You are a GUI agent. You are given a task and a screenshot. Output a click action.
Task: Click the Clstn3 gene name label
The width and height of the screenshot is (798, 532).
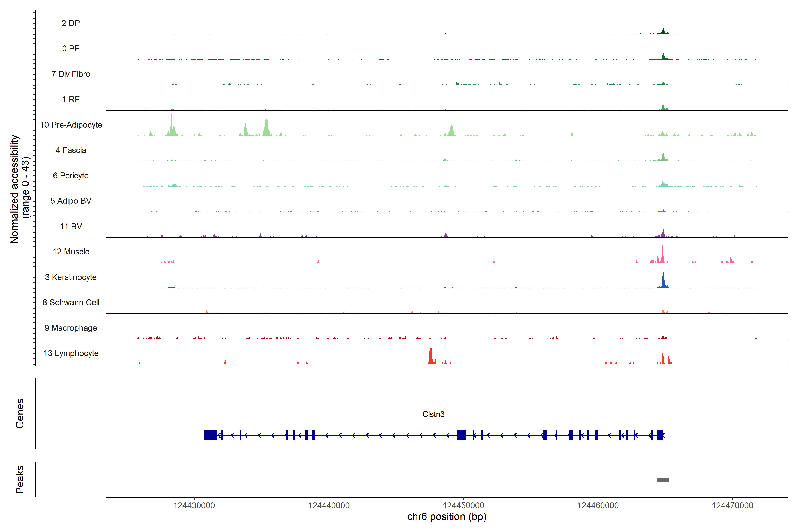(x=433, y=414)
